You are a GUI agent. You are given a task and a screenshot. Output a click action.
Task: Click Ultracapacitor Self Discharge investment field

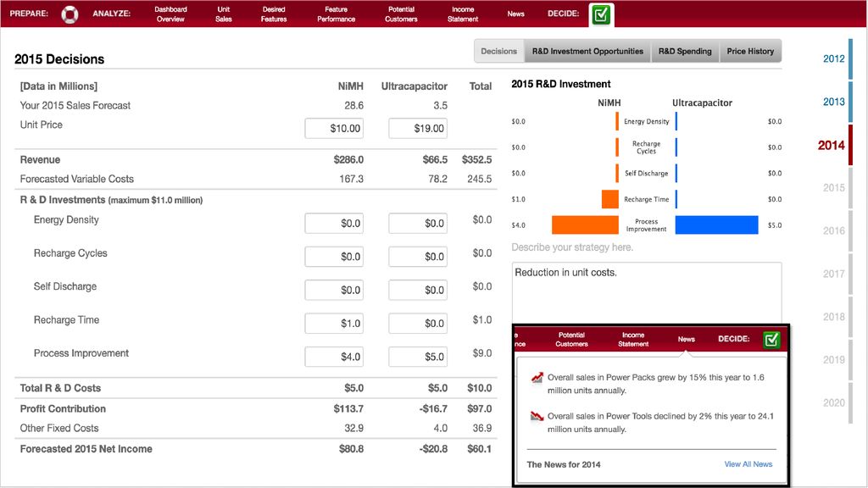point(418,290)
